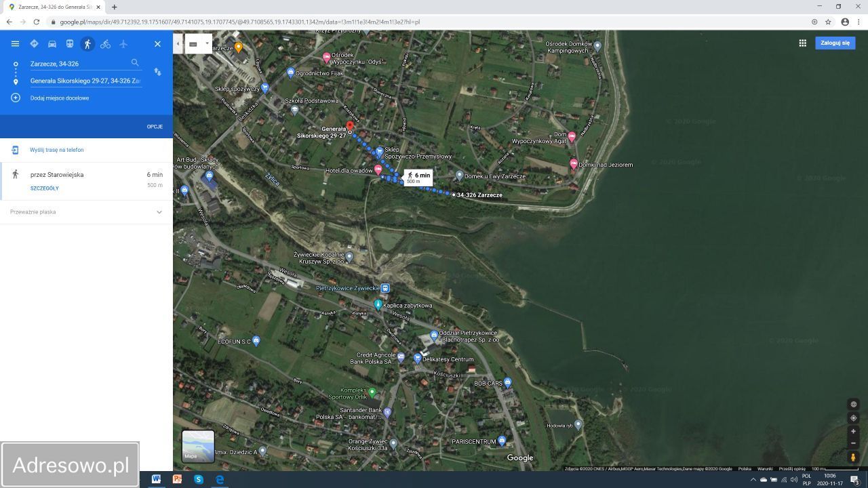Show my location on map
The width and height of the screenshot is (868, 488).
[853, 418]
